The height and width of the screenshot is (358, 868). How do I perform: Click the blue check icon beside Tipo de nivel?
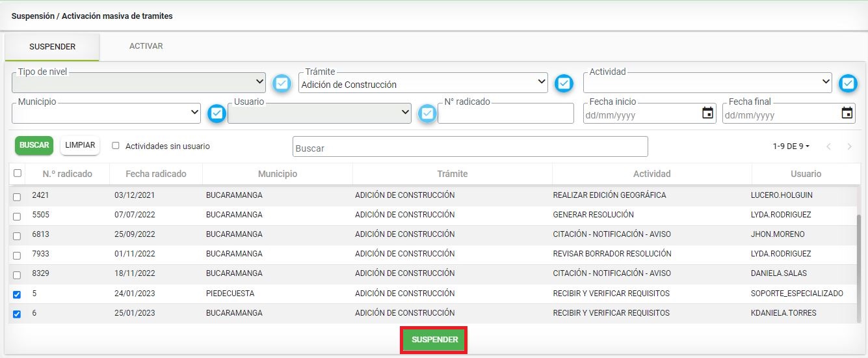coord(282,83)
